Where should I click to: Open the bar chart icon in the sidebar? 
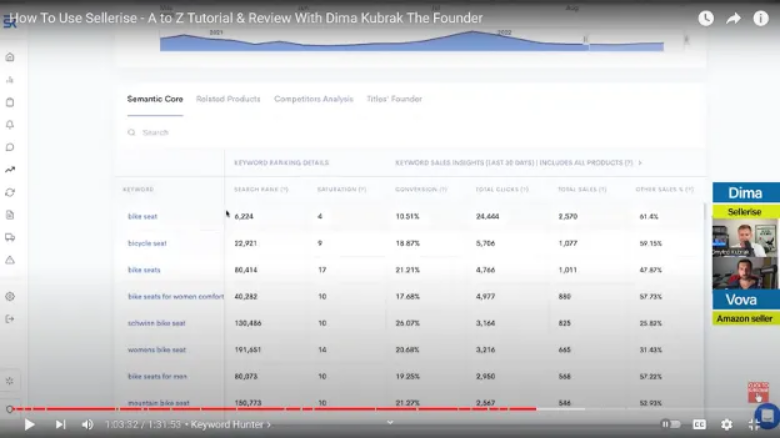[10, 80]
